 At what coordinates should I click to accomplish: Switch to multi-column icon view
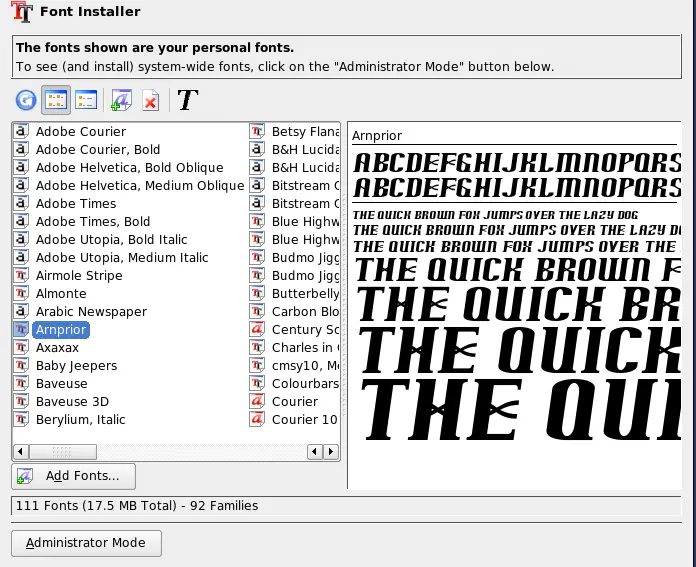(x=56, y=100)
